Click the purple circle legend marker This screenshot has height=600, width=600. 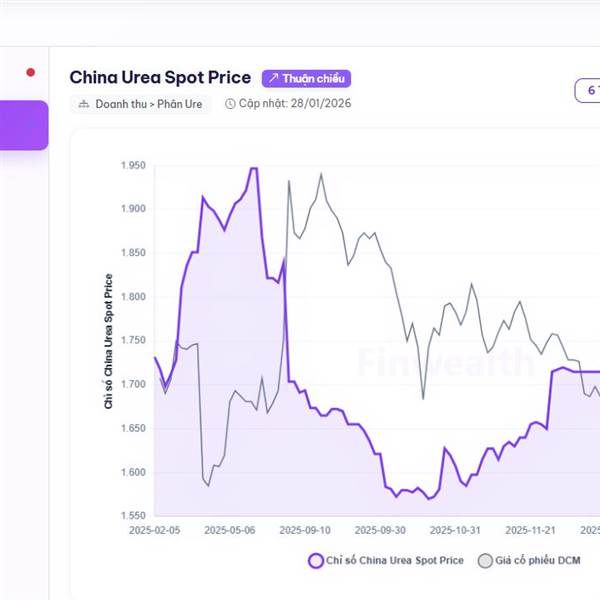pyautogui.click(x=316, y=560)
